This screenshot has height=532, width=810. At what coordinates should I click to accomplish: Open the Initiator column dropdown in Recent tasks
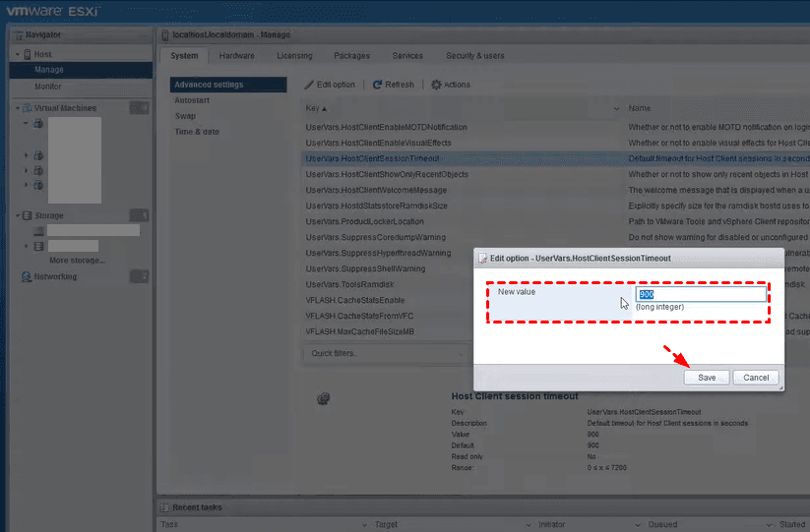638,525
